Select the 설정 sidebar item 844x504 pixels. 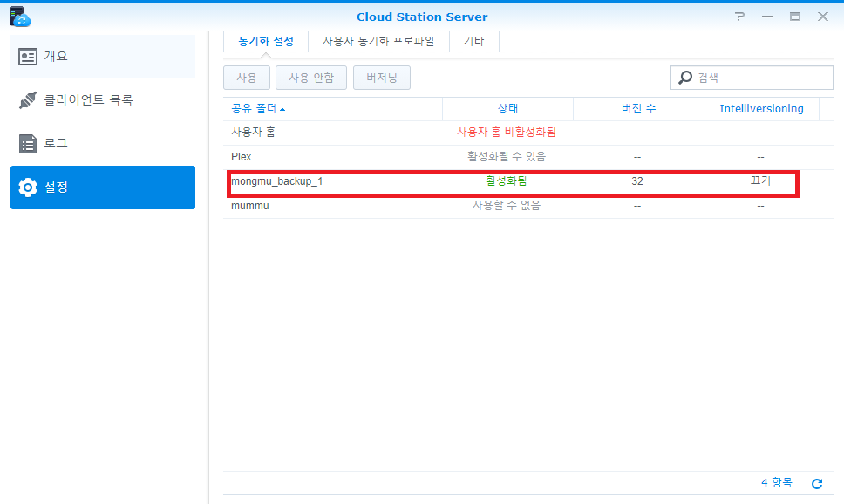(x=103, y=187)
